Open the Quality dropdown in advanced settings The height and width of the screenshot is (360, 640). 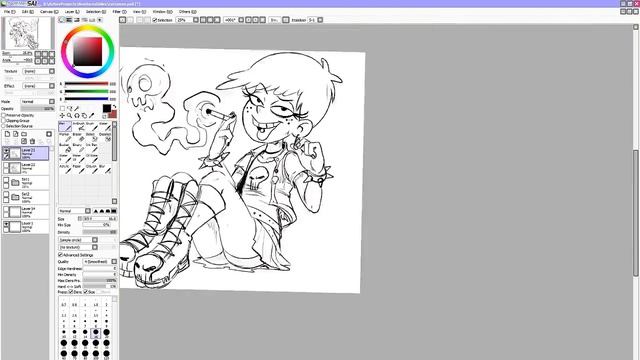tap(100, 262)
